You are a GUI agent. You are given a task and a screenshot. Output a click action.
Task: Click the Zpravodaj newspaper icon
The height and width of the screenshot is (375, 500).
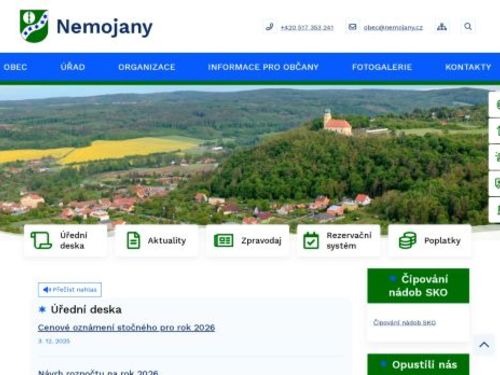(x=223, y=240)
